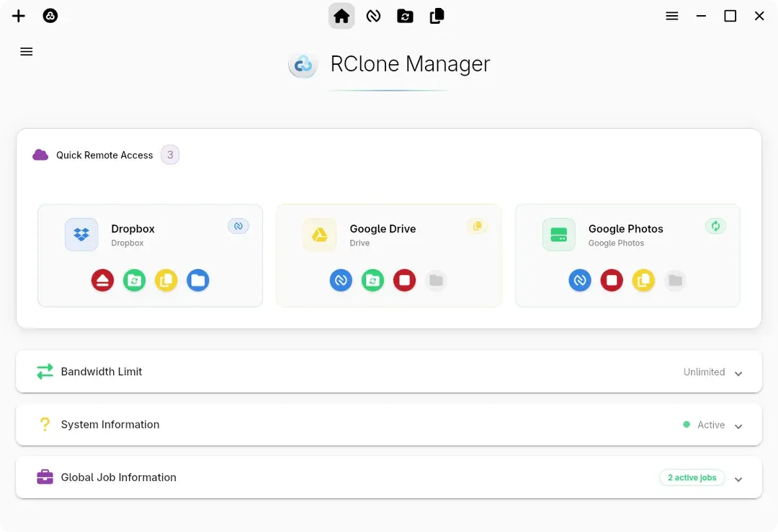The height and width of the screenshot is (532, 778).
Task: Open the Home tab in top bar
Action: (x=341, y=16)
